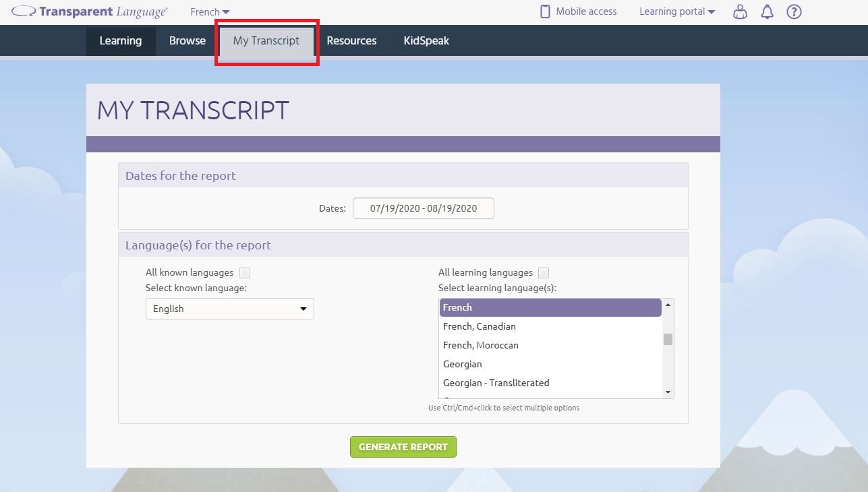Open the French language switcher dropdown
This screenshot has height=492, width=868.
click(x=208, y=11)
